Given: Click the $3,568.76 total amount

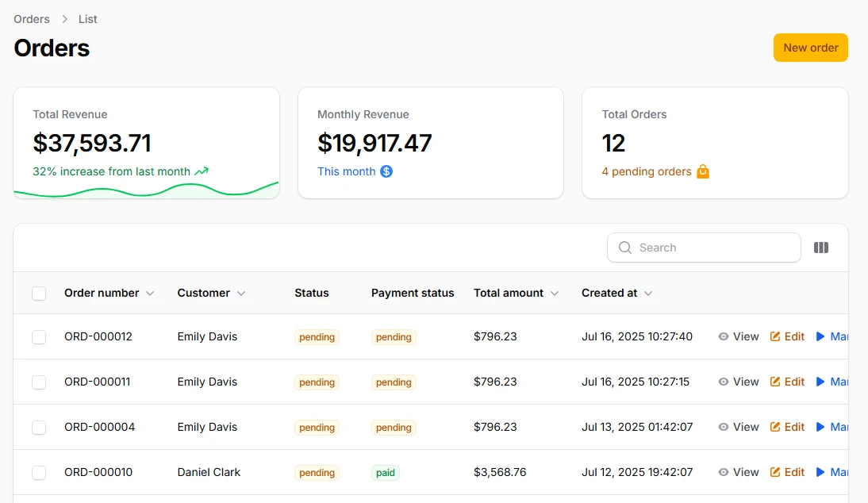Looking at the screenshot, I should [500, 472].
